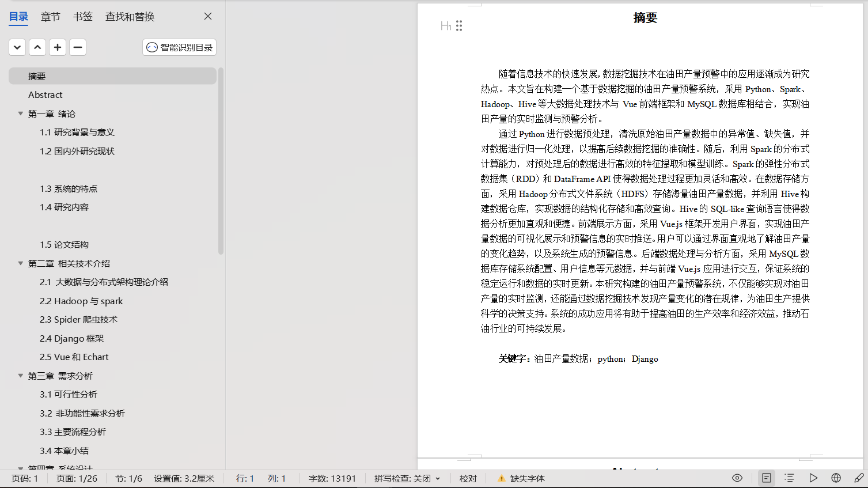
Task: Click the expand-all down chevron in the outline pane
Action: 17,47
